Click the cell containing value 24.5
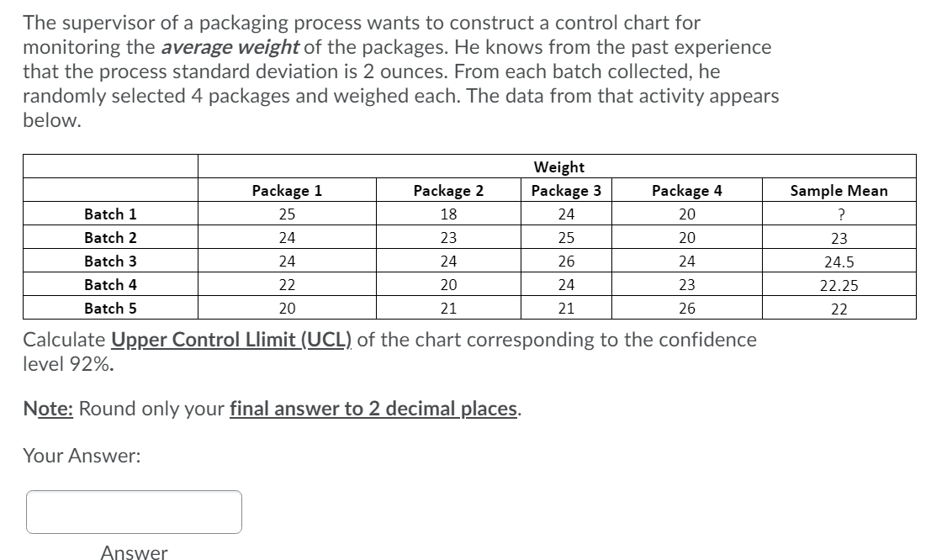947x560 pixels. tap(838, 261)
